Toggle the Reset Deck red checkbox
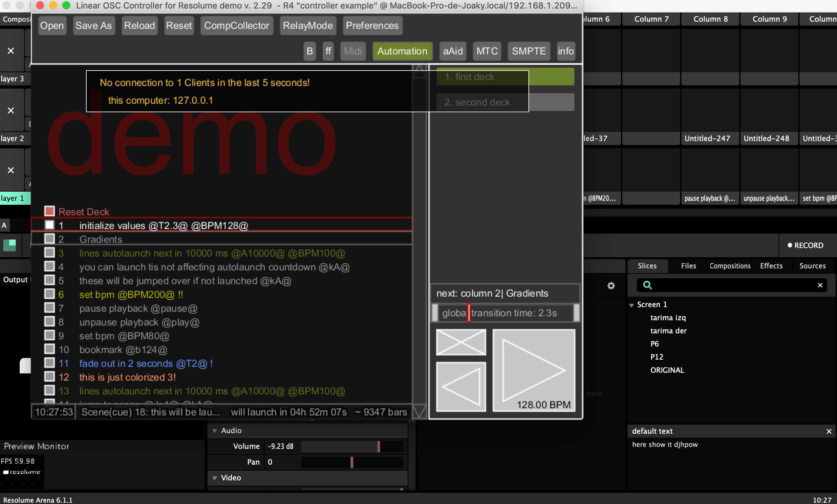Screen dimensions: 837x504 click(x=50, y=211)
